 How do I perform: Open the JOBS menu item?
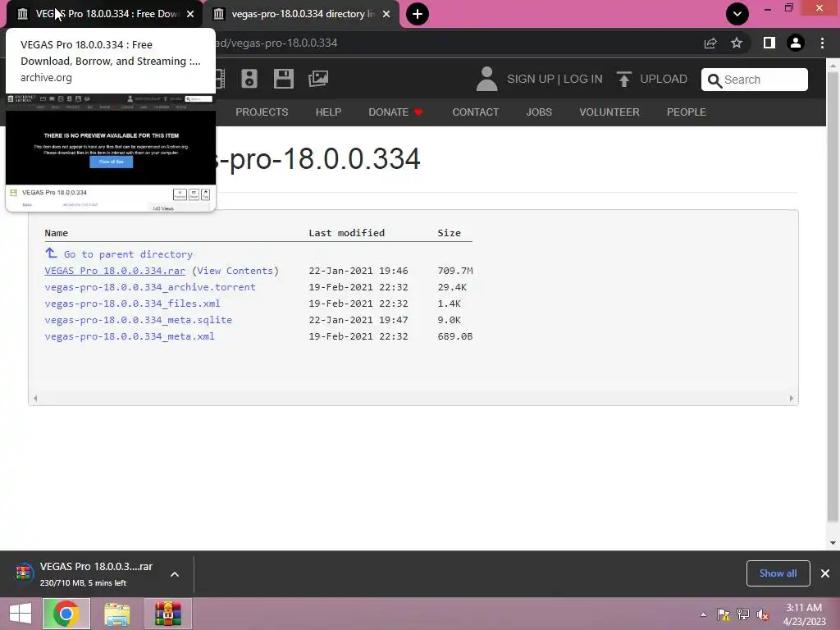[539, 112]
